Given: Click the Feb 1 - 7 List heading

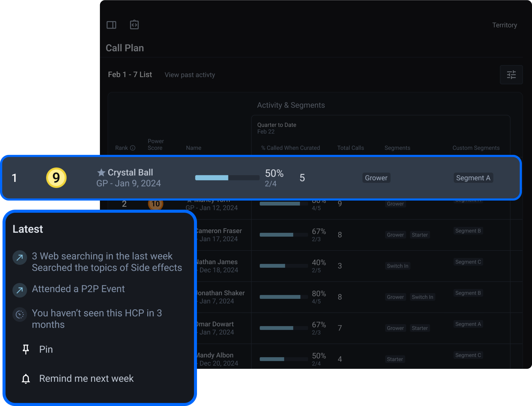Looking at the screenshot, I should [x=130, y=74].
